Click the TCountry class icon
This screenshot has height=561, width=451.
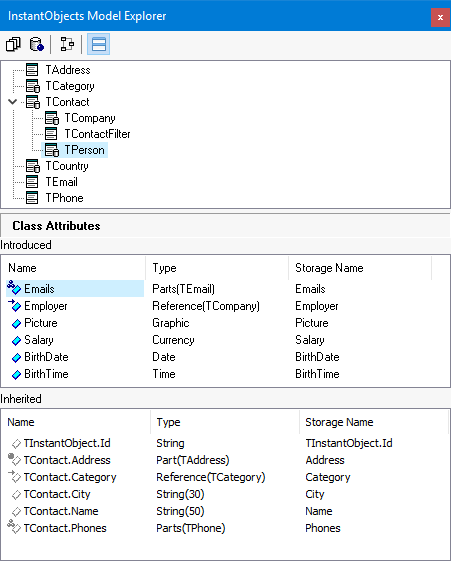(x=33, y=166)
